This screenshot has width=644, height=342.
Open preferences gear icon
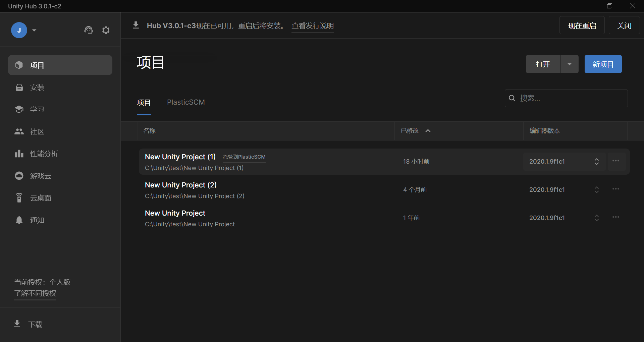(x=106, y=30)
